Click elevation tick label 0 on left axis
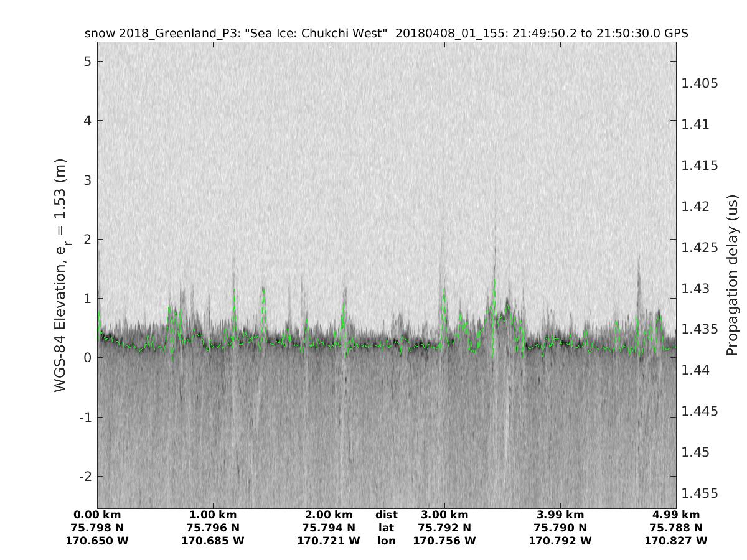 point(88,358)
